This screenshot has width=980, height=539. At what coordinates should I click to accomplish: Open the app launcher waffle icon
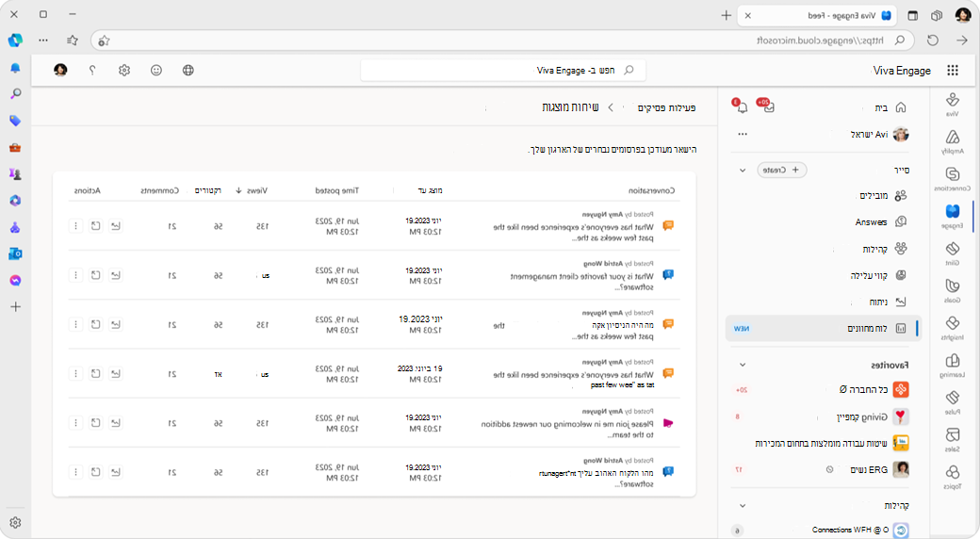[953, 70]
